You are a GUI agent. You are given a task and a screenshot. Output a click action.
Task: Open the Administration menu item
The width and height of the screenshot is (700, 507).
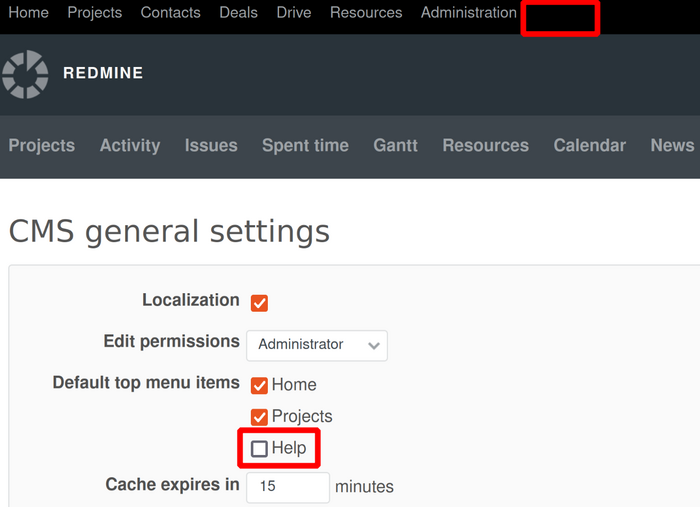468,13
